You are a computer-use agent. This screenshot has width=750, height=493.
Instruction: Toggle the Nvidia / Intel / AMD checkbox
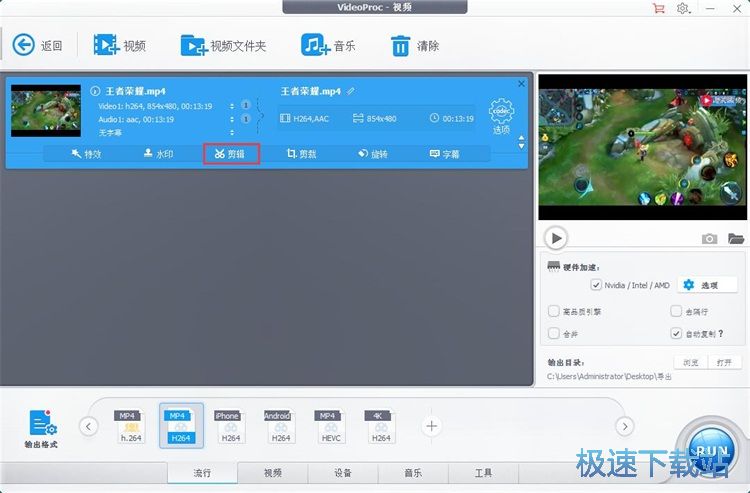tap(596, 285)
